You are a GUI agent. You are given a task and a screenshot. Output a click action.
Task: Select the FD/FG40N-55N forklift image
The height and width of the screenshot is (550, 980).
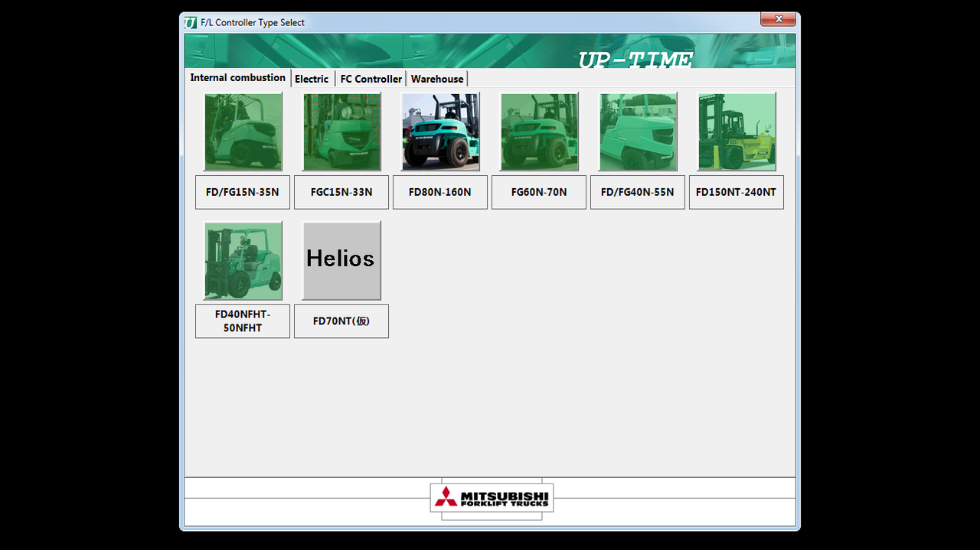tap(638, 132)
